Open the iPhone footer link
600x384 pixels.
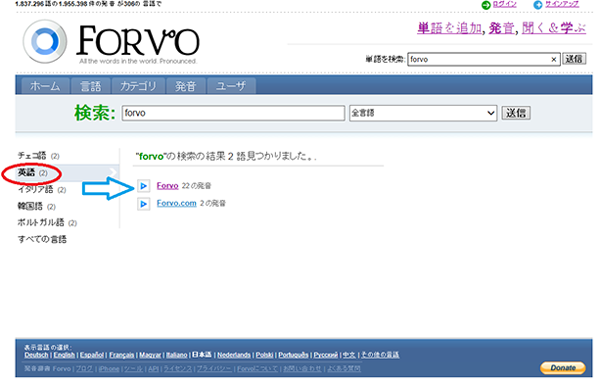pos(109,369)
